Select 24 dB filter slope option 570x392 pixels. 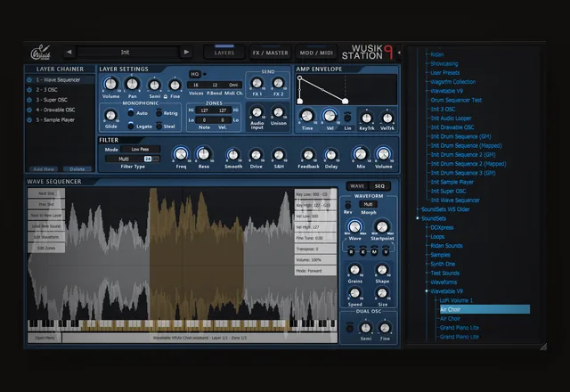point(148,159)
